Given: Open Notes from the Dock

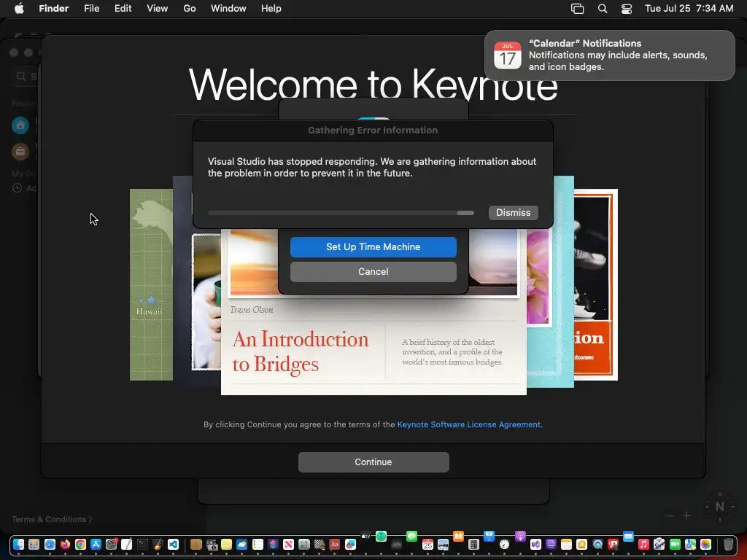Looking at the screenshot, I should coord(566,544).
